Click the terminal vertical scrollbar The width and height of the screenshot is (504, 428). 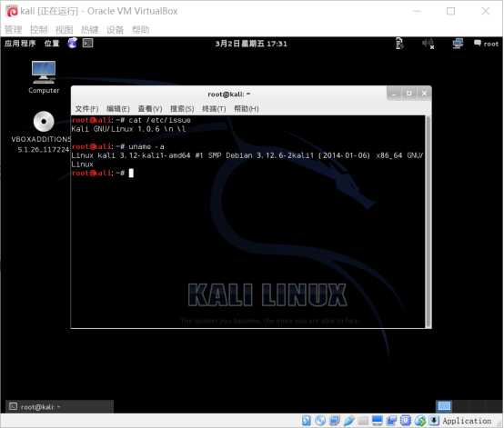pyautogui.click(x=428, y=222)
